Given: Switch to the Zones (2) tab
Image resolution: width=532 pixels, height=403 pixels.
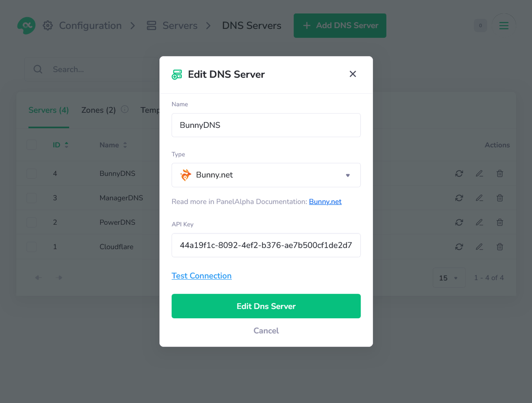Looking at the screenshot, I should (98, 110).
